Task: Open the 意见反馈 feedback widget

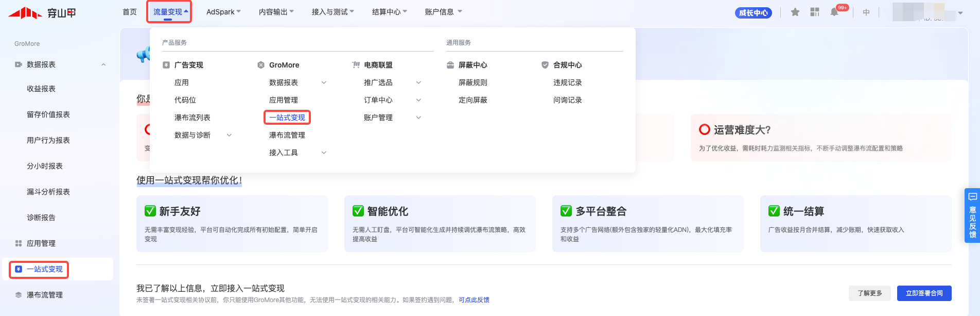Action: (x=972, y=215)
